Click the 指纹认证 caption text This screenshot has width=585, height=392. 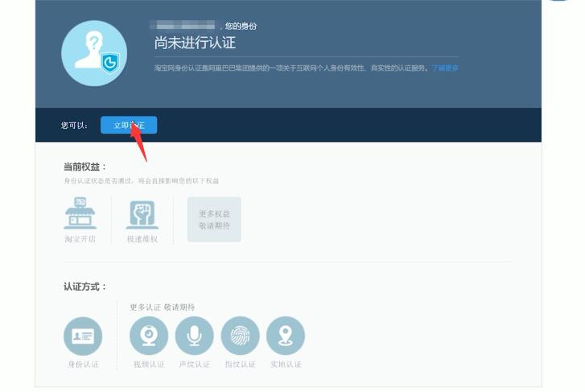coord(240,365)
